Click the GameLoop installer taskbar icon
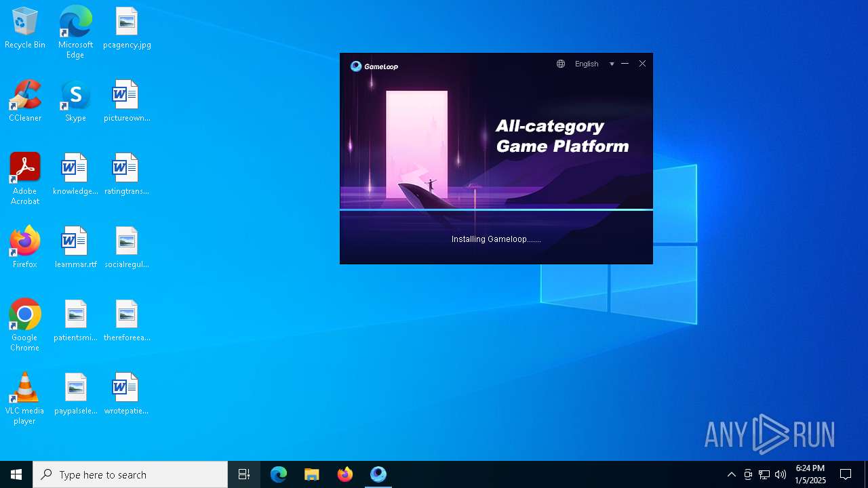This screenshot has height=488, width=868. [378, 474]
